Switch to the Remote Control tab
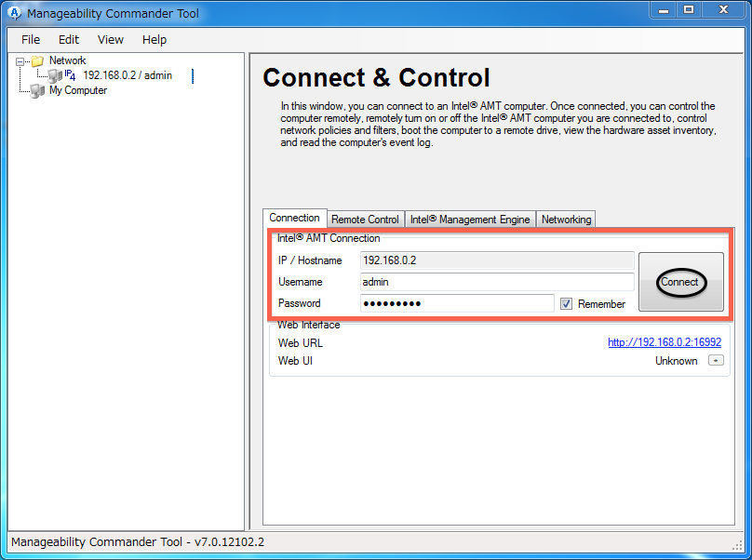 365,220
